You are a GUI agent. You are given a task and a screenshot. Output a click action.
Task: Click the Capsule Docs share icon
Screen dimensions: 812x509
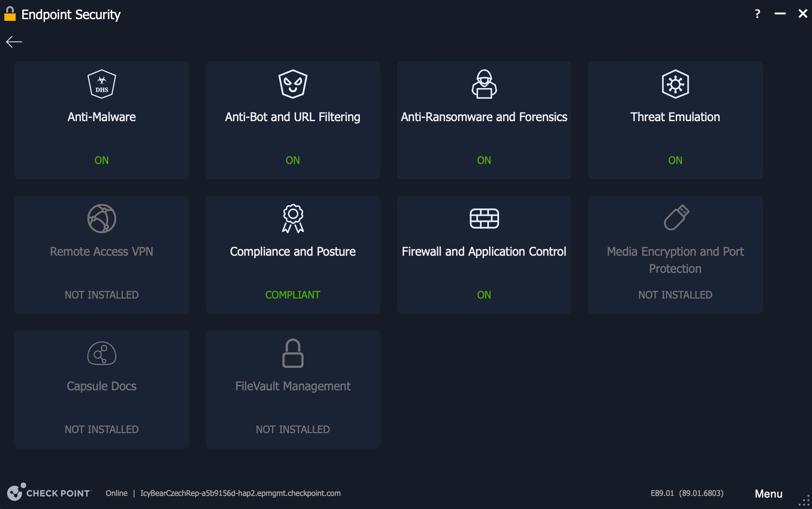coord(102,353)
